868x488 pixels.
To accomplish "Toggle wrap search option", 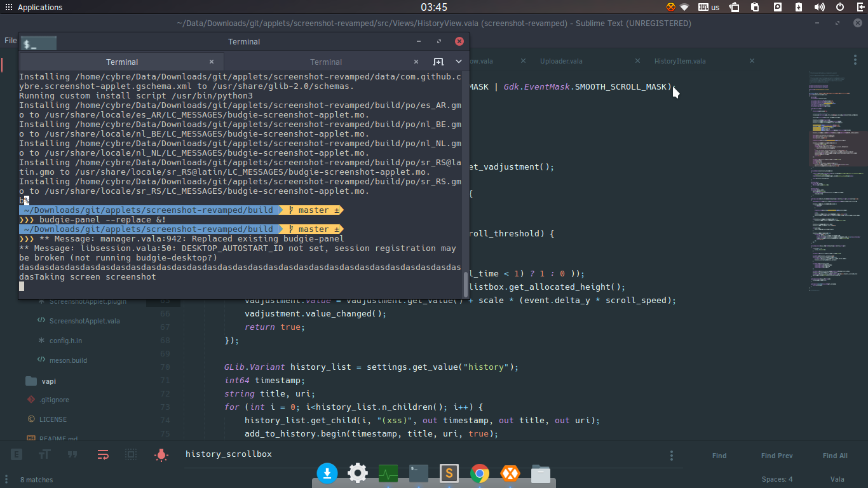I will coord(103,455).
